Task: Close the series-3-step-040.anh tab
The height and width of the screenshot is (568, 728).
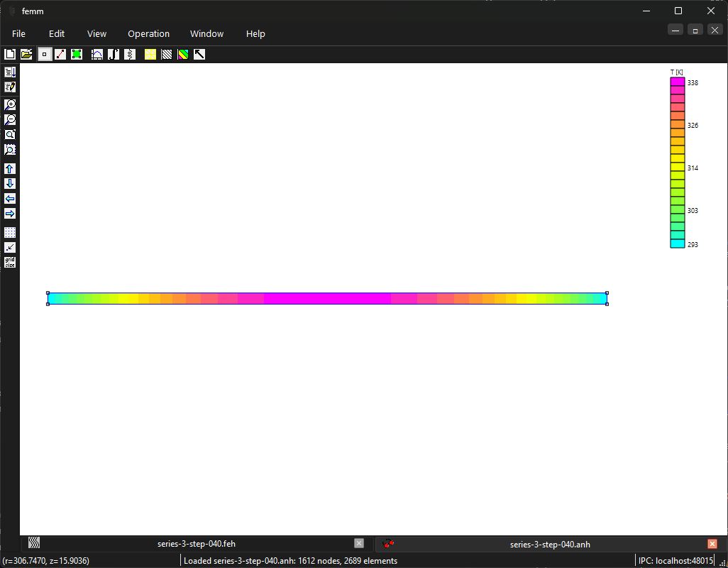Action: 712,544
